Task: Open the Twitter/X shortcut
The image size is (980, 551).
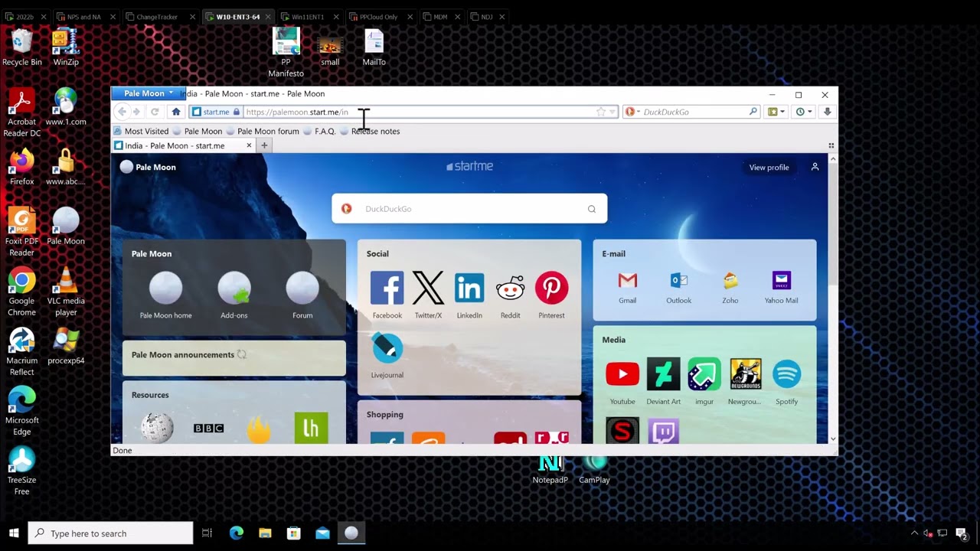Action: tap(428, 295)
